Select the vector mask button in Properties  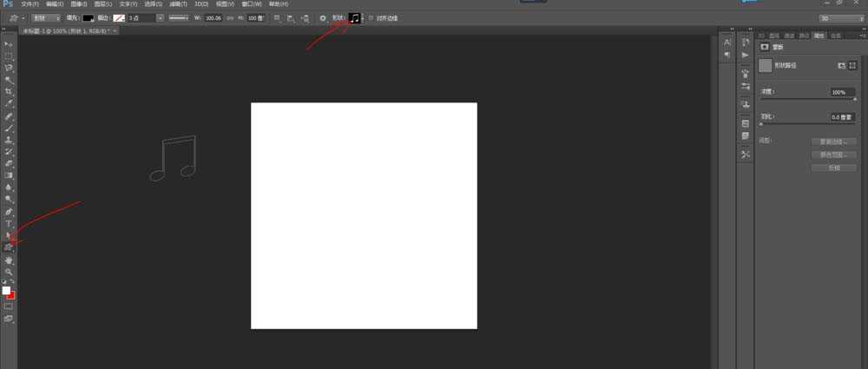852,65
